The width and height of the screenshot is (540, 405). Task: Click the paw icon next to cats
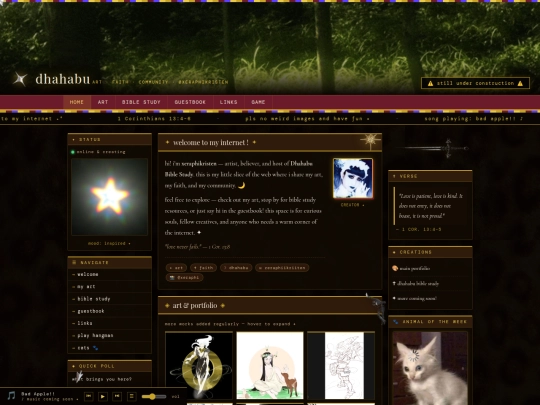coord(96,348)
